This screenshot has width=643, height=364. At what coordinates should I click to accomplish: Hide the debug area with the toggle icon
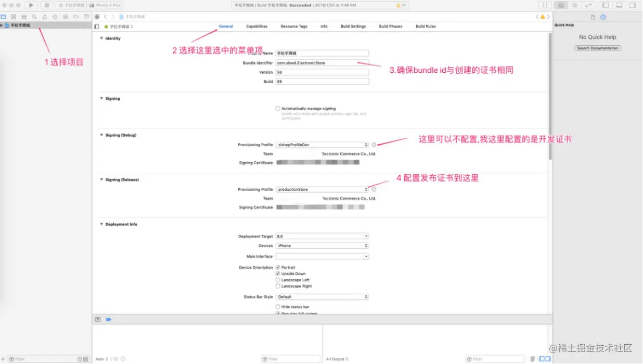97,319
